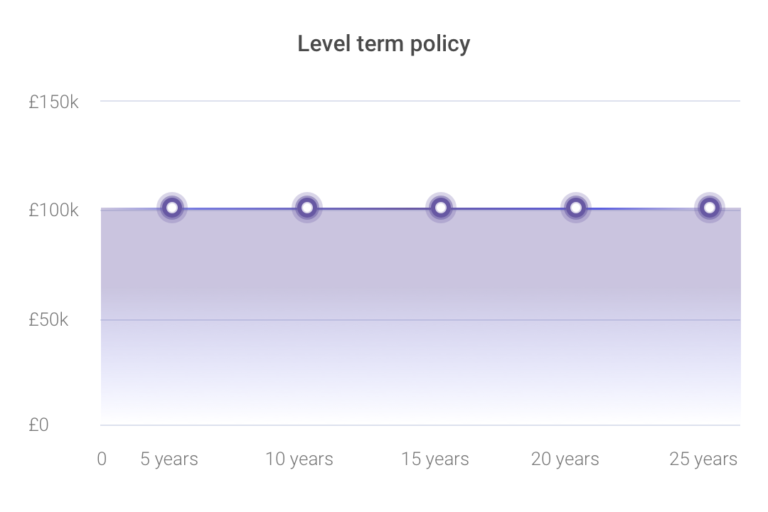
Task: Select the '20 years' x-axis label
Action: pyautogui.click(x=565, y=460)
